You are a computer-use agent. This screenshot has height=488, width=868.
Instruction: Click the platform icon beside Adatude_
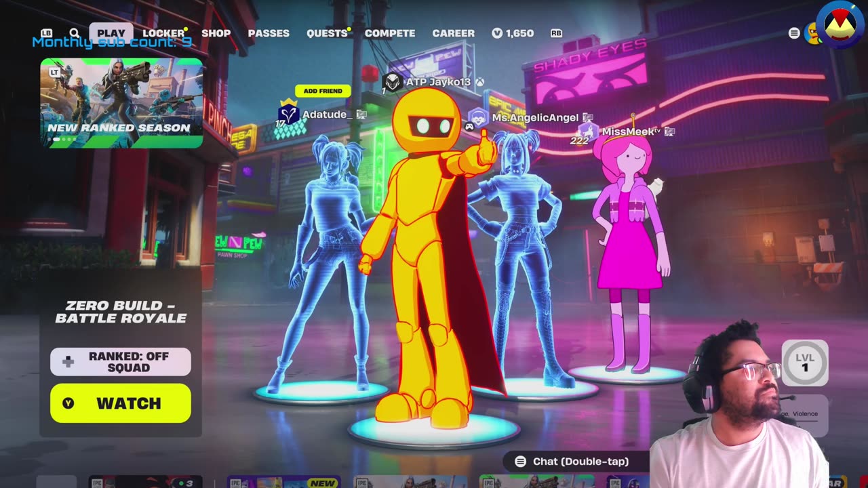click(361, 115)
